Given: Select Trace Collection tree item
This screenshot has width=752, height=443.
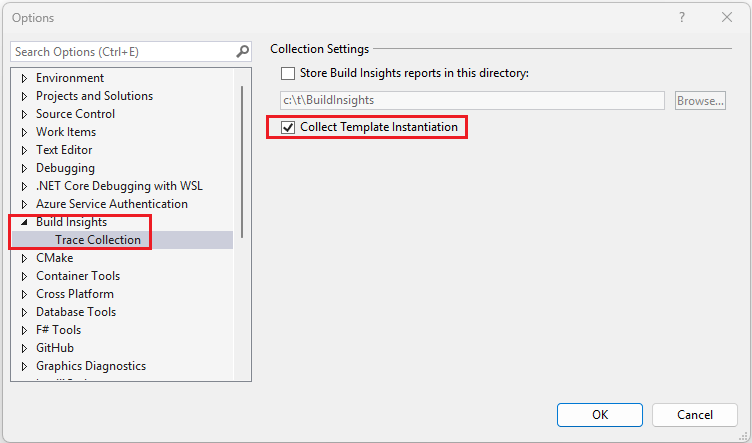Looking at the screenshot, I should 98,240.
